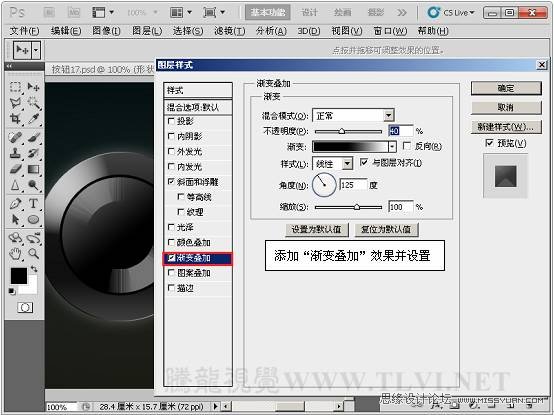This screenshot has width=554, height=415.
Task: Open the 文件 File menu
Action: pos(24,31)
